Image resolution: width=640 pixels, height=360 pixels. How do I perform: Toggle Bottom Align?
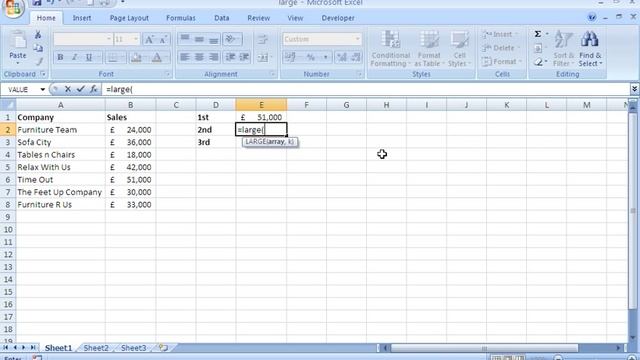coord(213,39)
